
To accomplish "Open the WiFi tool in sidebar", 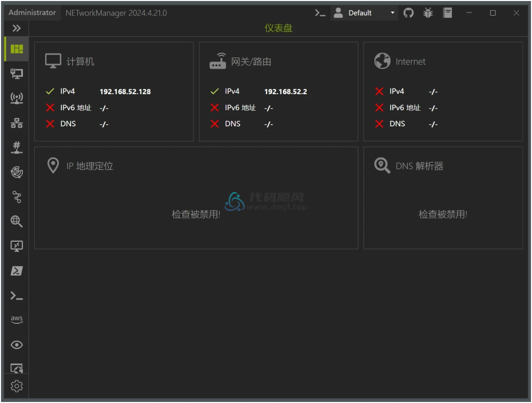I will tap(17, 98).
